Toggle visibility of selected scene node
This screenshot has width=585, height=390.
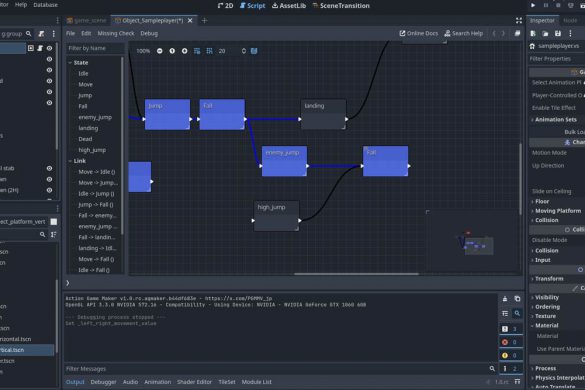49,48
